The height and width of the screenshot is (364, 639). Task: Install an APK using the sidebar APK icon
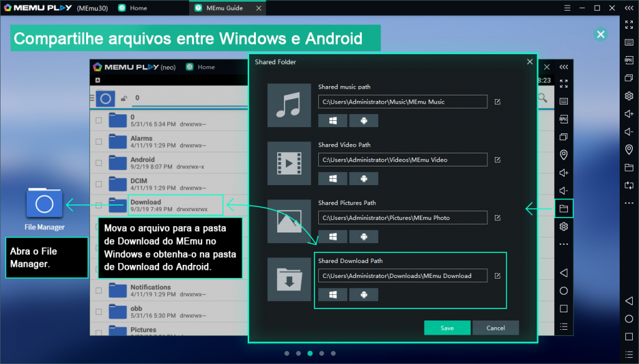pos(629,60)
